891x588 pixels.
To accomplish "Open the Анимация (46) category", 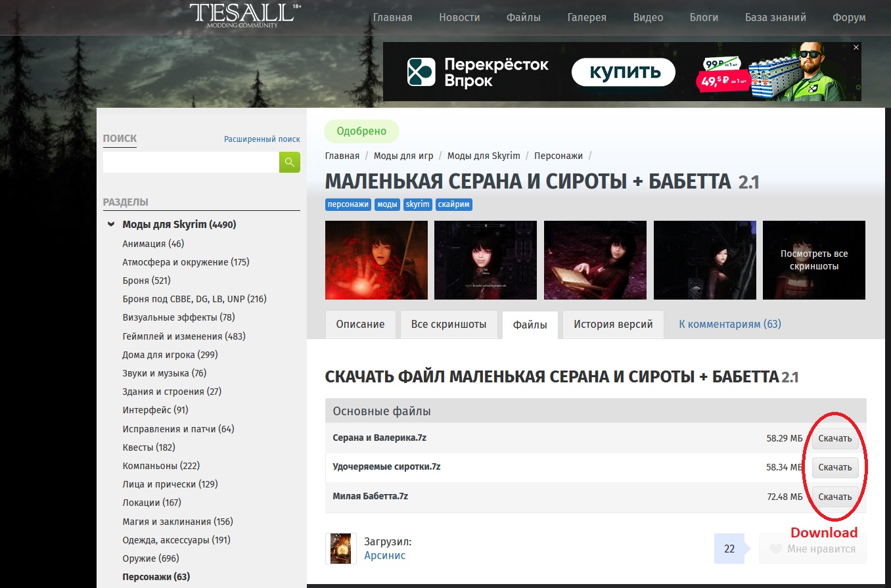I will [x=153, y=244].
